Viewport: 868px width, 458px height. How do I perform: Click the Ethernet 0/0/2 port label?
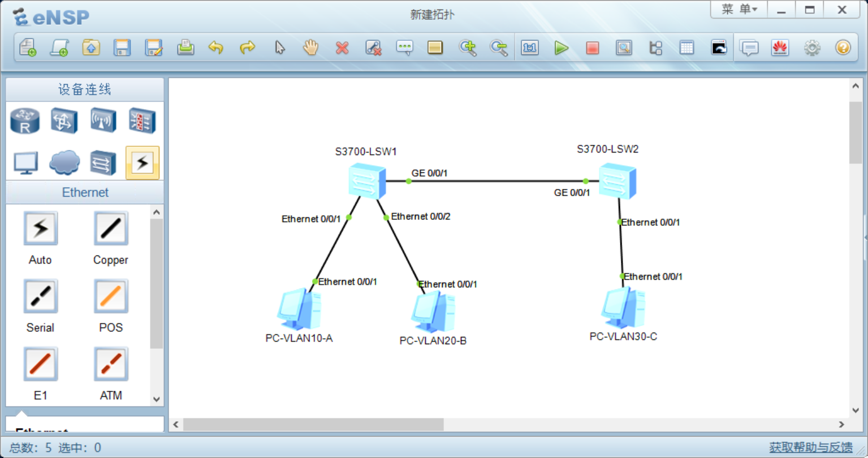coord(421,217)
